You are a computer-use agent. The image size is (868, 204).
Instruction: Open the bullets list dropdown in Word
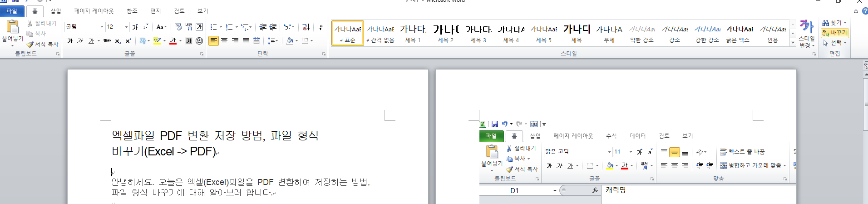click(221, 27)
